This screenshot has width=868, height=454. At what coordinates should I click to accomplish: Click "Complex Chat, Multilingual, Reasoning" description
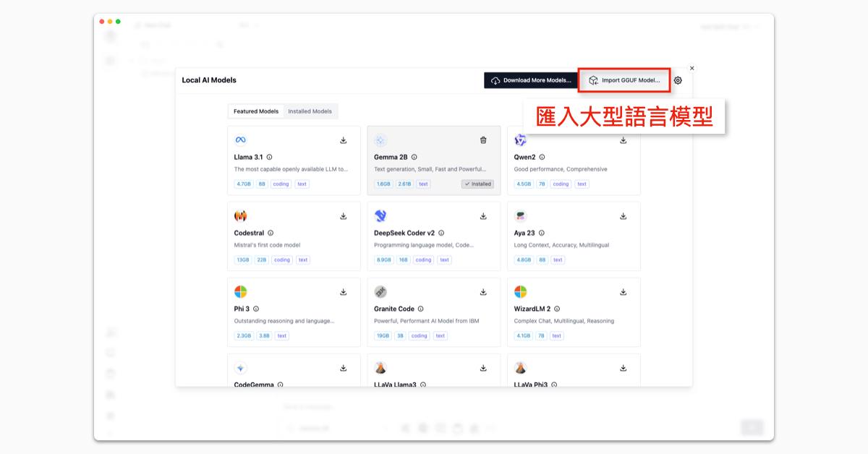click(564, 321)
